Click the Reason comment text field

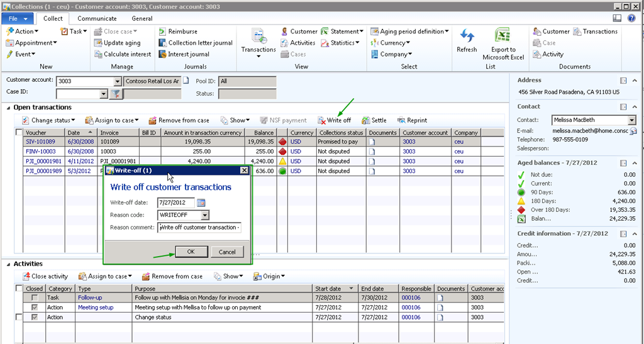pyautogui.click(x=199, y=228)
